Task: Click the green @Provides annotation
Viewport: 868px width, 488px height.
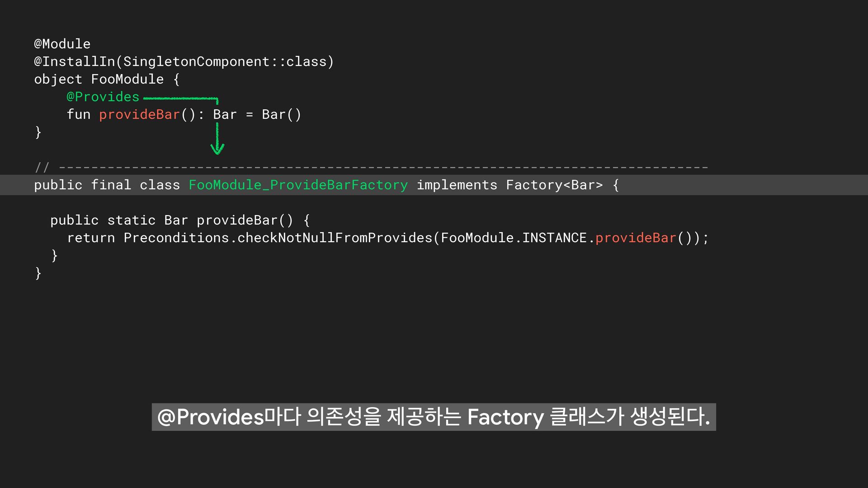Action: (x=103, y=97)
